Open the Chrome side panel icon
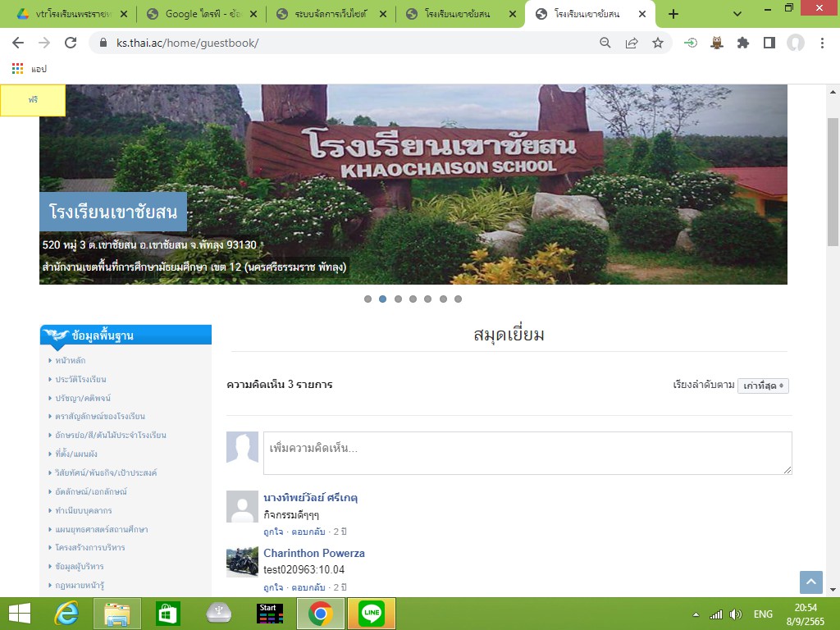This screenshot has width=840, height=630. coord(769,43)
